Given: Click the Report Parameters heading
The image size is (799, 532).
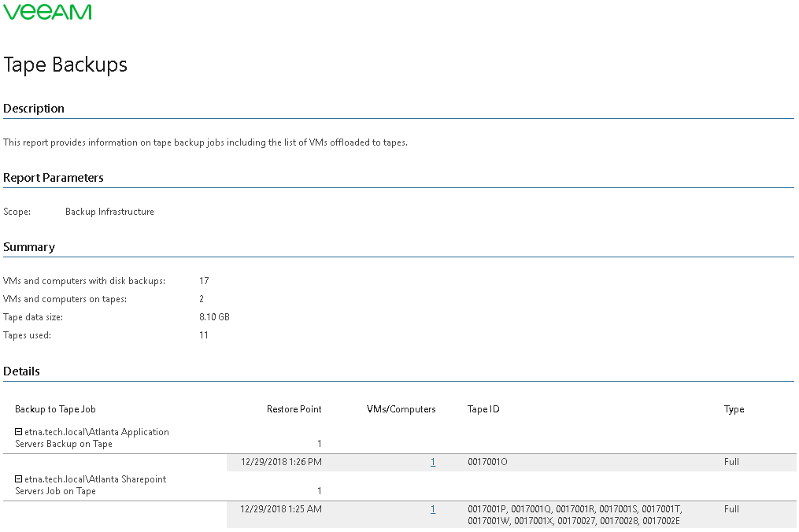Looking at the screenshot, I should (x=53, y=178).
